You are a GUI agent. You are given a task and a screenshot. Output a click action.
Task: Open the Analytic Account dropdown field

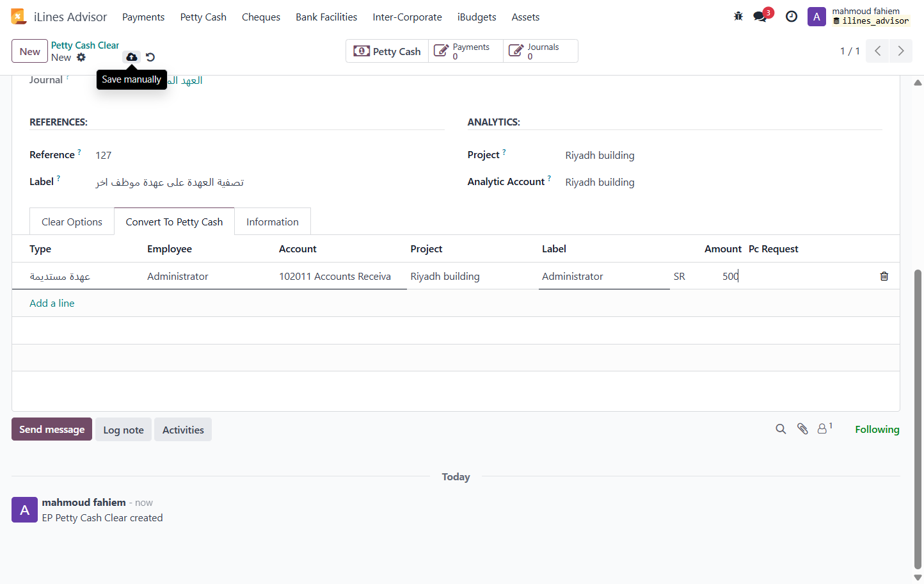[723, 182]
